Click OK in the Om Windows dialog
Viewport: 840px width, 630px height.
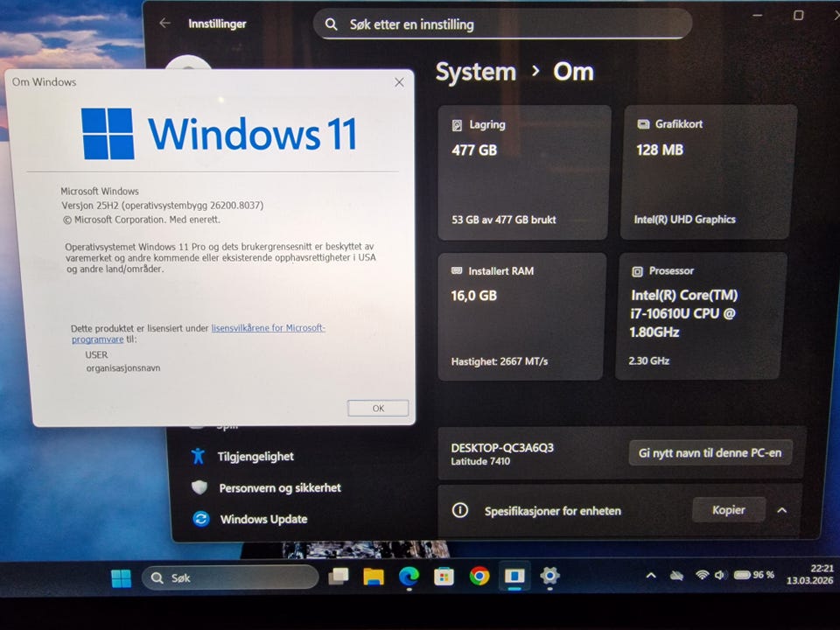click(378, 409)
